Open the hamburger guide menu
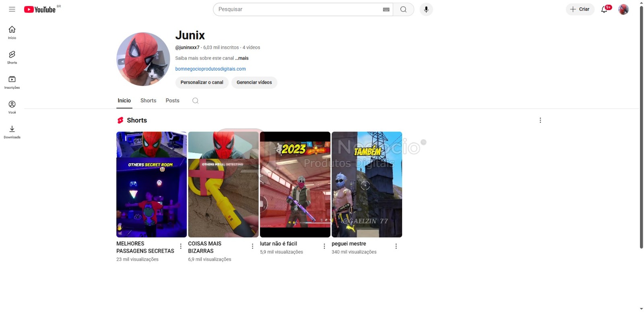The image size is (644, 312). pyautogui.click(x=12, y=9)
